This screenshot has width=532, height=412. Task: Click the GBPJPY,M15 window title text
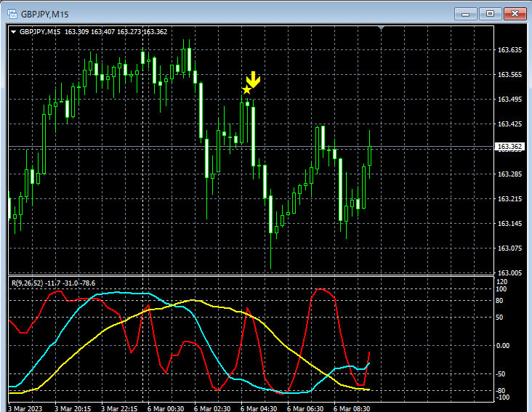[45, 15]
